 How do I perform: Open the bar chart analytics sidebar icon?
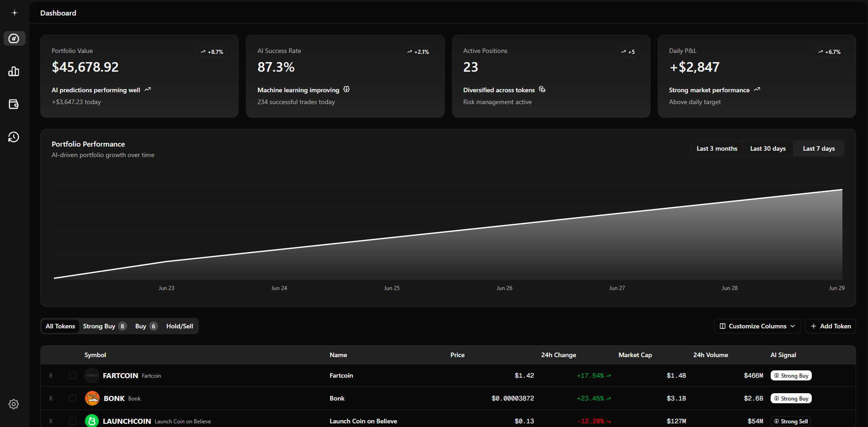pyautogui.click(x=14, y=71)
